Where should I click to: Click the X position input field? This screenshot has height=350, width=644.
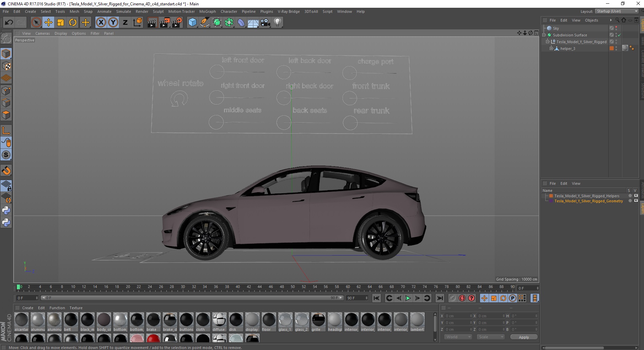coord(458,316)
